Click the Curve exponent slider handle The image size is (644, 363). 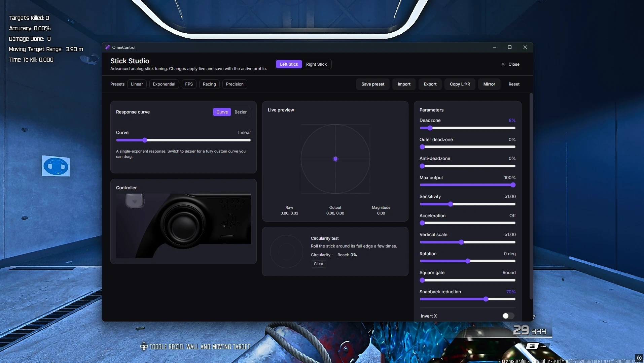point(145,140)
